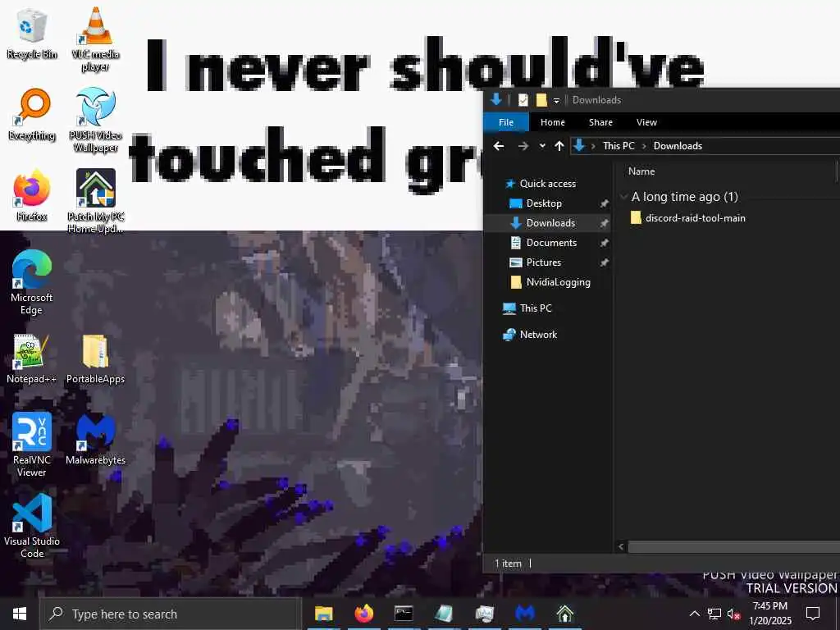Open the Windows Start menu
The width and height of the screenshot is (840, 630).
click(20, 614)
